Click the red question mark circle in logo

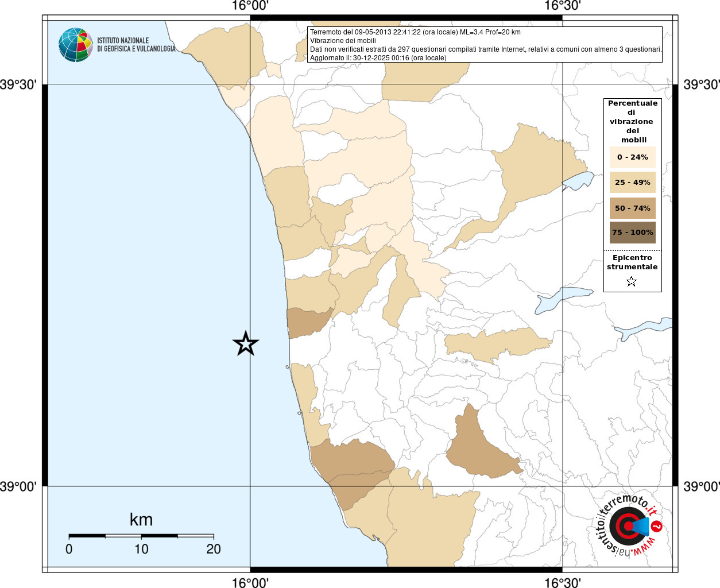pyautogui.click(x=657, y=525)
